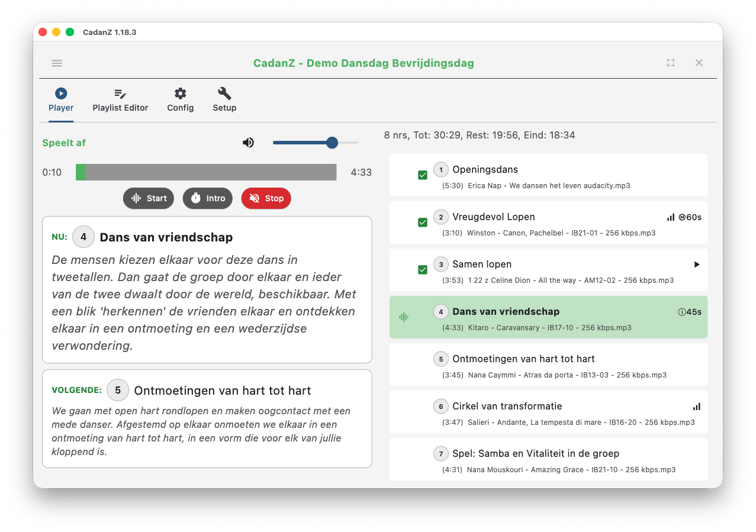
Task: Click the signal bars icon on Cirkel van transformatie
Action: click(696, 407)
